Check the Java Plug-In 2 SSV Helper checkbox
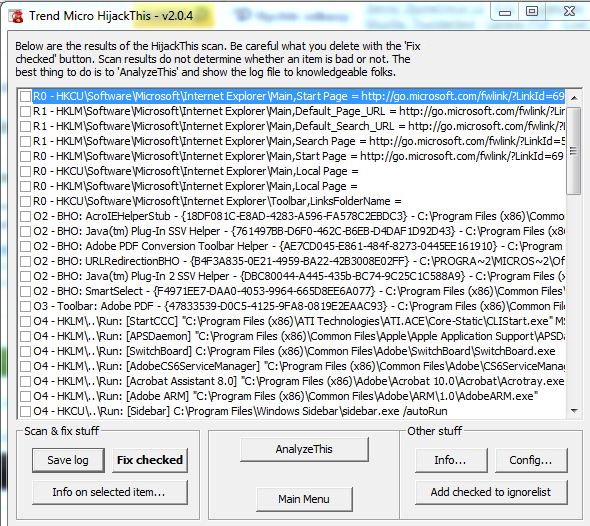Screen dimensions: 590x526 [x=25, y=277]
